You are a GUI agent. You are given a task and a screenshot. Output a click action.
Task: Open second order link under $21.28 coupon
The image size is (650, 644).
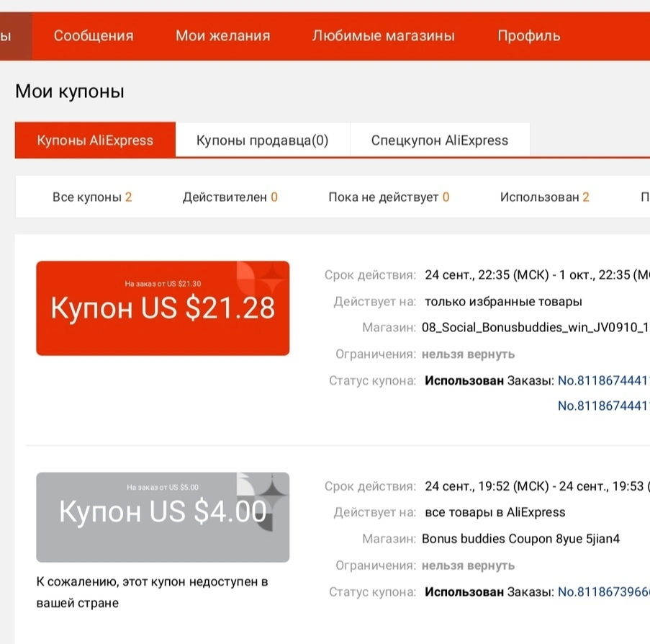[x=603, y=406]
